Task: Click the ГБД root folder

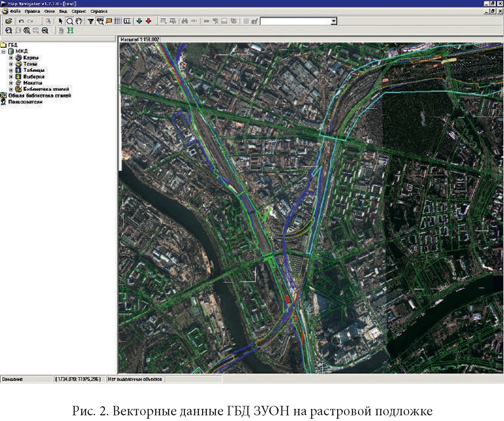Action: pyautogui.click(x=12, y=45)
